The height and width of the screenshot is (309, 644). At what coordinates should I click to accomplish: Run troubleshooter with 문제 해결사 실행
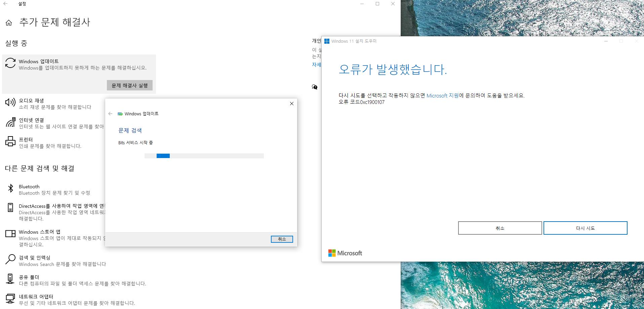pos(130,85)
